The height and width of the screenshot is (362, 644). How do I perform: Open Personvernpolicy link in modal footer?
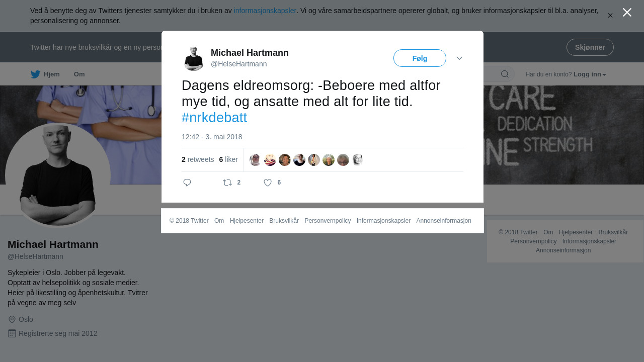pos(328,221)
